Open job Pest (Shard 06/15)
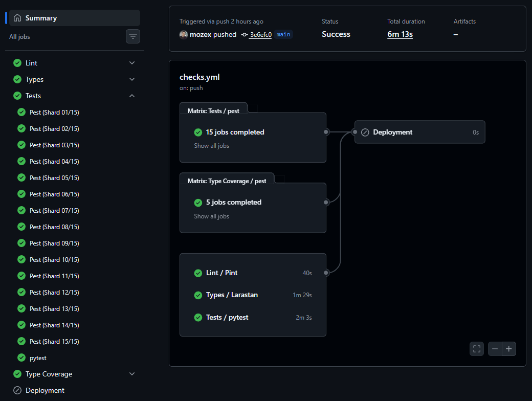This screenshot has height=401, width=532. pyautogui.click(x=54, y=194)
